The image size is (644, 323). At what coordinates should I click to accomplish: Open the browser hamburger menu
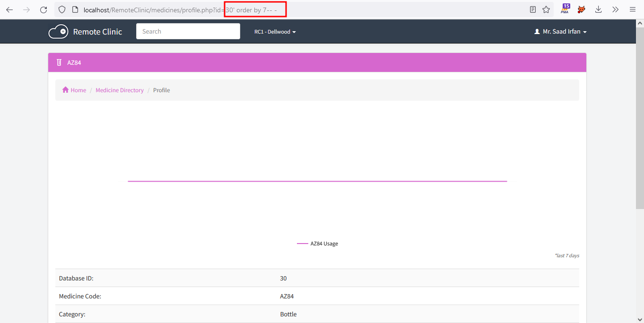(x=633, y=9)
